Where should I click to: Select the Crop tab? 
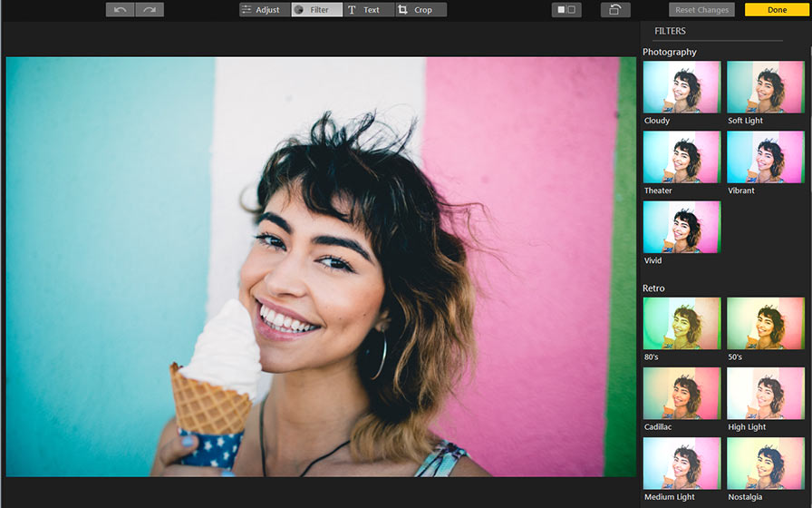point(421,10)
